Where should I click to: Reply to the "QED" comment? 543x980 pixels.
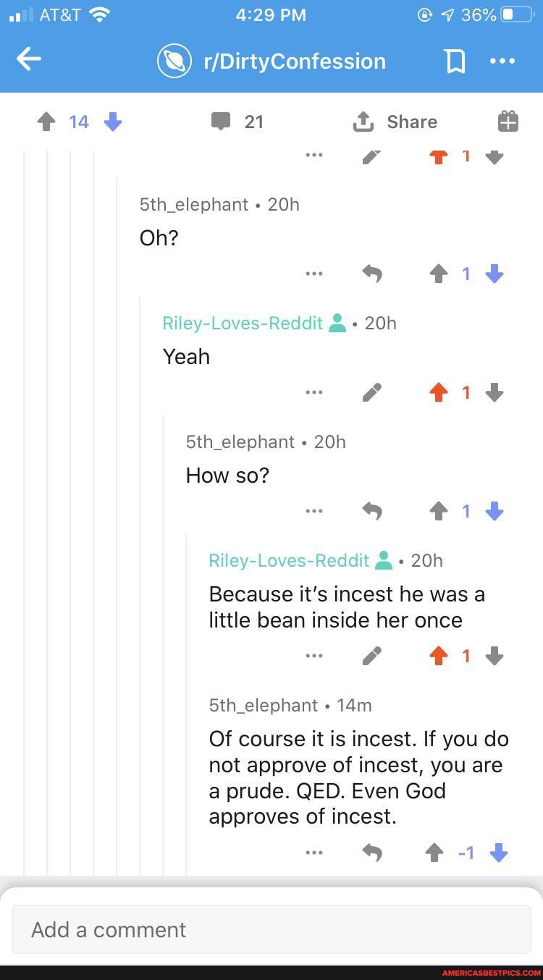pos(372,853)
